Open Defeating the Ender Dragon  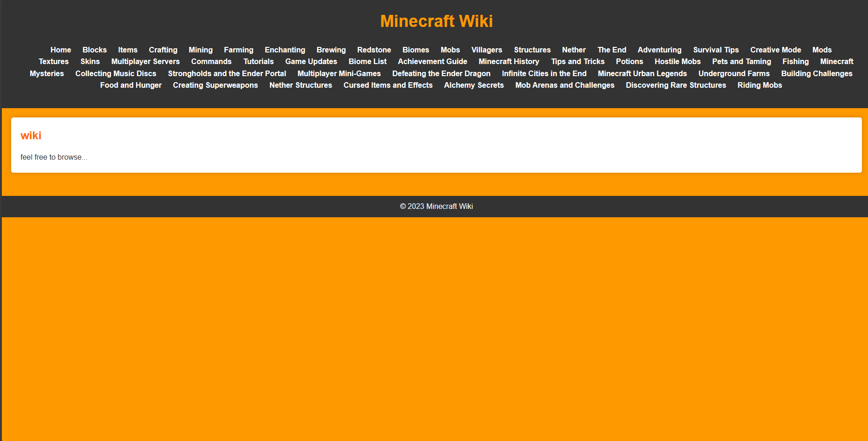441,73
